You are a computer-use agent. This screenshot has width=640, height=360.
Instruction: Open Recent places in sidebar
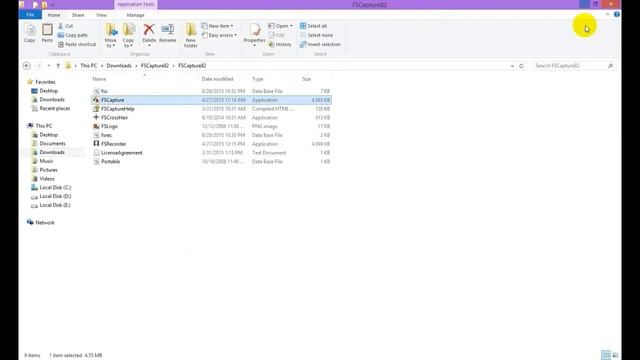point(55,109)
